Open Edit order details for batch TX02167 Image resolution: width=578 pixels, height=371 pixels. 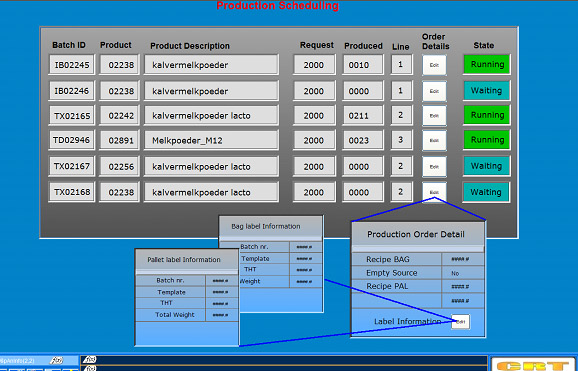pyautogui.click(x=434, y=166)
